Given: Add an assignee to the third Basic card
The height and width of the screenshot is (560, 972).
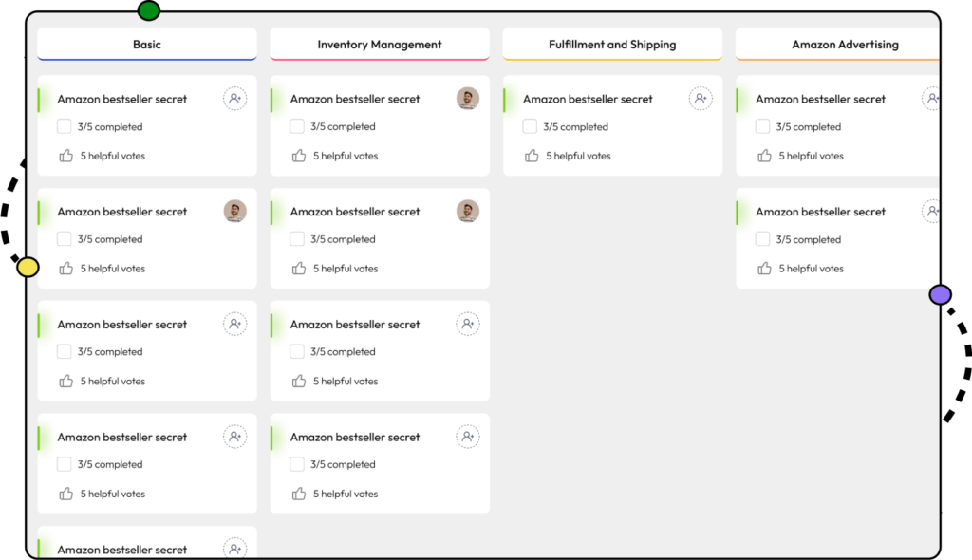Looking at the screenshot, I should [x=234, y=325].
